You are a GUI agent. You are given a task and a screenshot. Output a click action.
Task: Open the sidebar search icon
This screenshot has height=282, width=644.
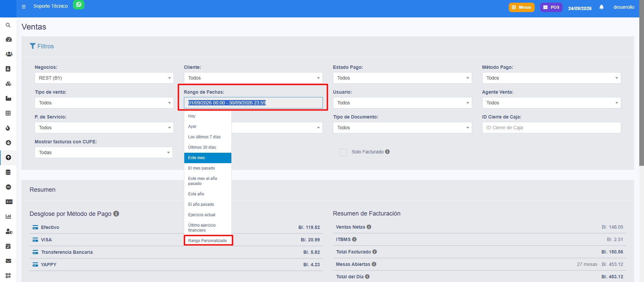(x=8, y=25)
